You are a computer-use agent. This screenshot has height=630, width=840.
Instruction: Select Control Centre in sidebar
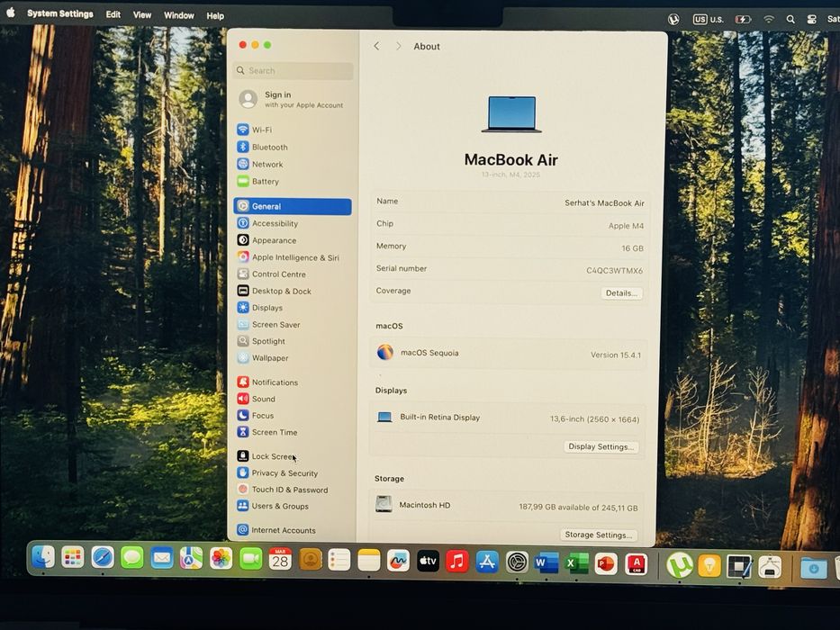[278, 274]
